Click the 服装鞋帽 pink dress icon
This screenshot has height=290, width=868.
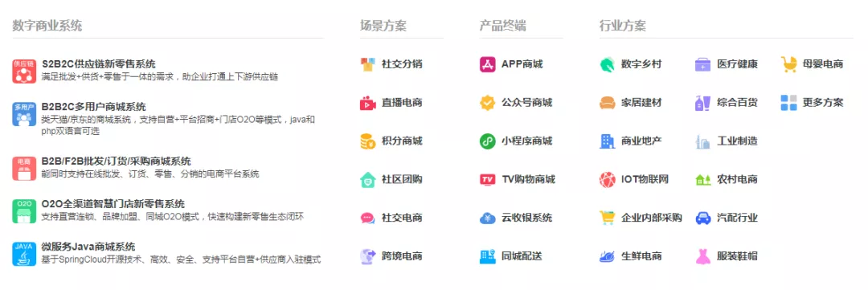[703, 256]
